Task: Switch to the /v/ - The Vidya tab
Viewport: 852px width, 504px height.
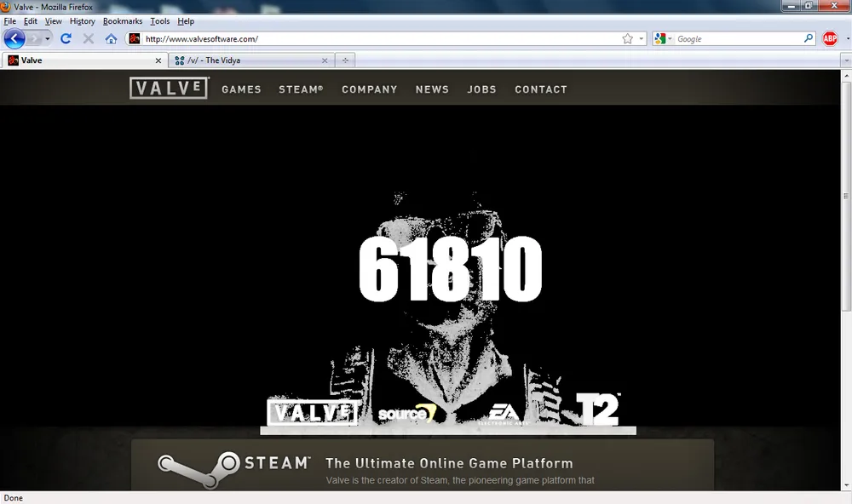Action: point(247,60)
